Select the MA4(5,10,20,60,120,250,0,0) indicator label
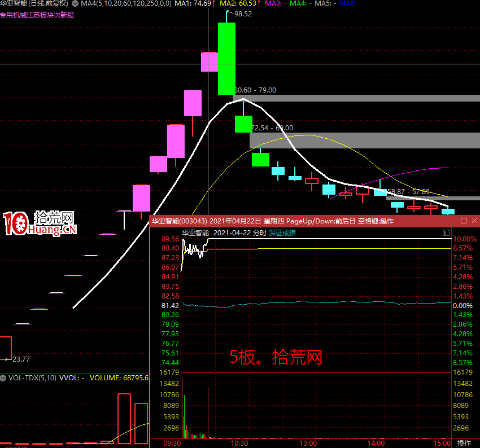The height and width of the screenshot is (448, 480). [126, 4]
